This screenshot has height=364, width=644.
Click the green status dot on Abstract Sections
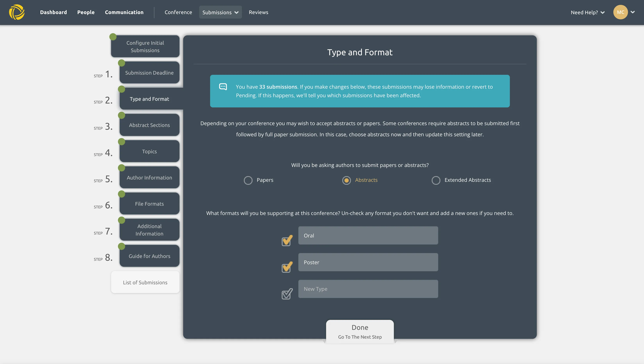121,115
